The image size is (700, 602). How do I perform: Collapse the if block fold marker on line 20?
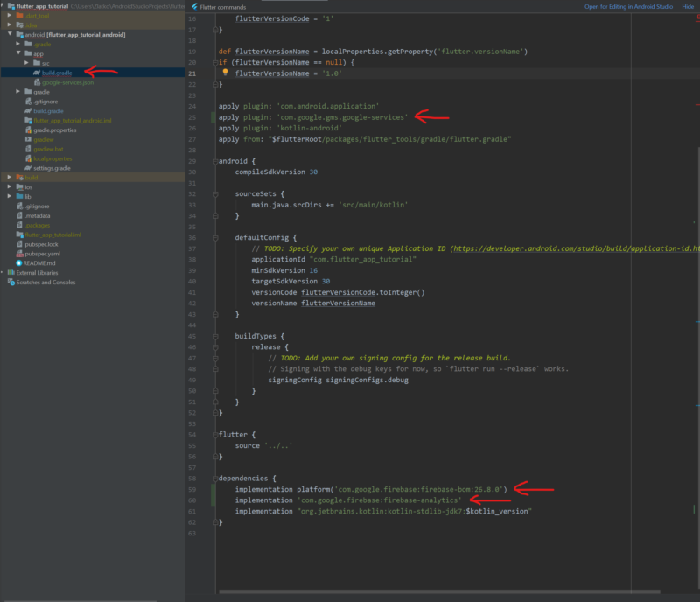[x=215, y=62]
